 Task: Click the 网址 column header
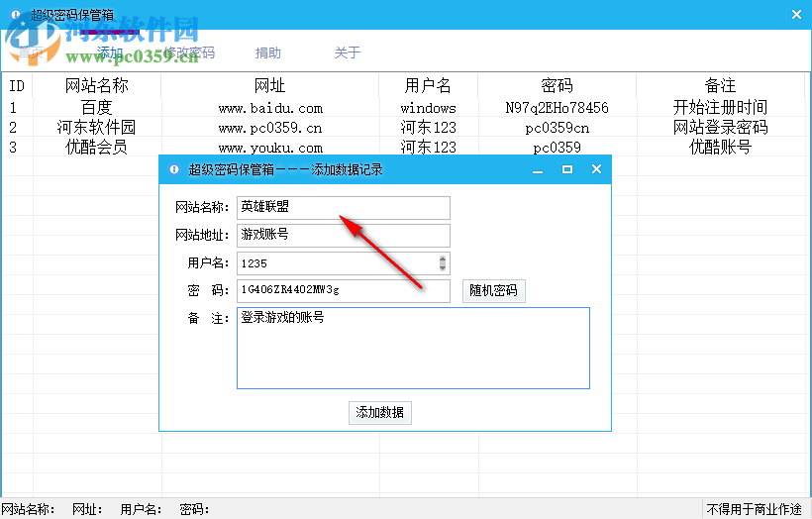269,85
